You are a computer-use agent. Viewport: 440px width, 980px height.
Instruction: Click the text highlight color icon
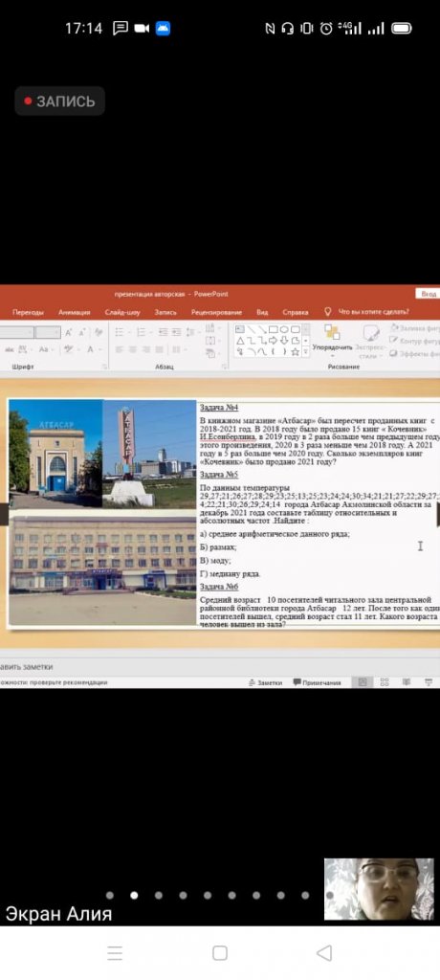(x=70, y=350)
